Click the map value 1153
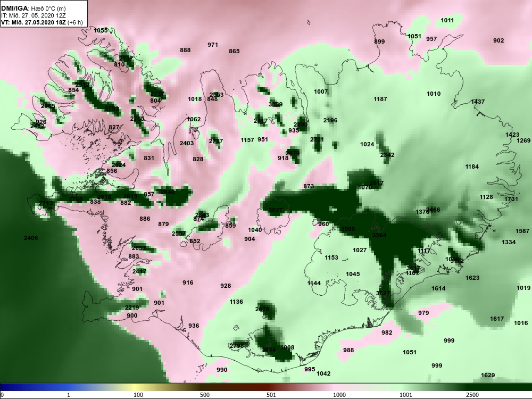Viewport: 532px width, 399px height. pyautogui.click(x=331, y=258)
